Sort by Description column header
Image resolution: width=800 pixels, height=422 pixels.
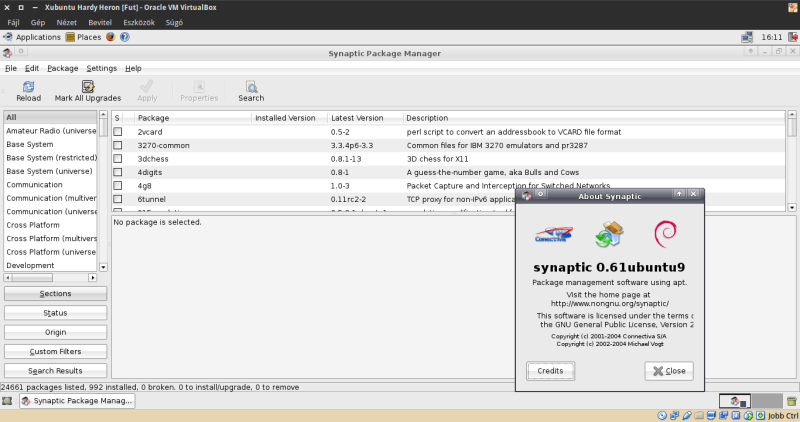[594, 118]
